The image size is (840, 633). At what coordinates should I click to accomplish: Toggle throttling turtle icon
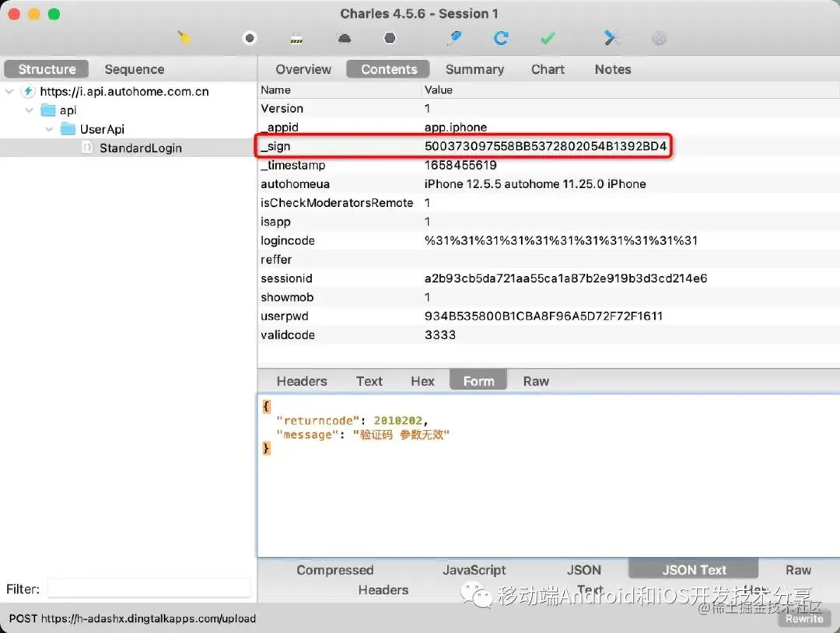(345, 38)
